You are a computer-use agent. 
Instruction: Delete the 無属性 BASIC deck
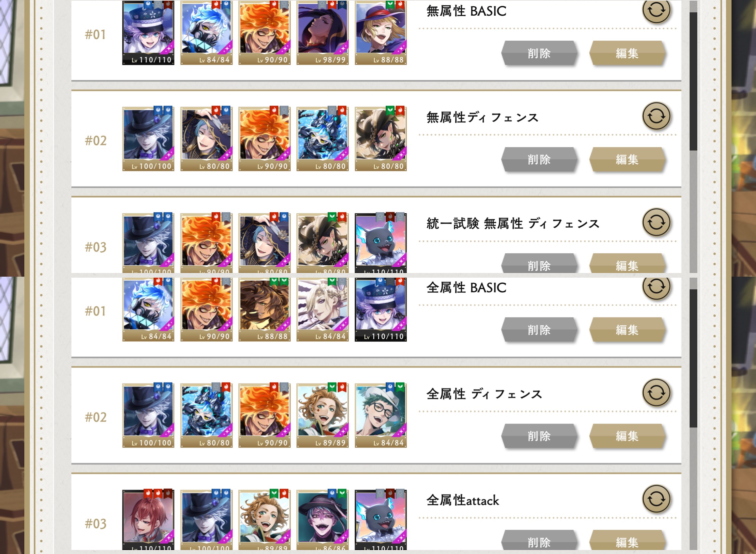click(x=539, y=53)
